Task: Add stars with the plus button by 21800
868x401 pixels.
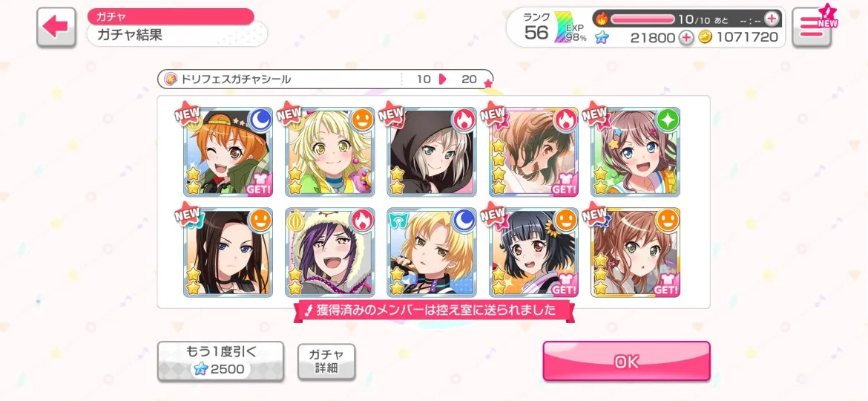Action: 686,38
